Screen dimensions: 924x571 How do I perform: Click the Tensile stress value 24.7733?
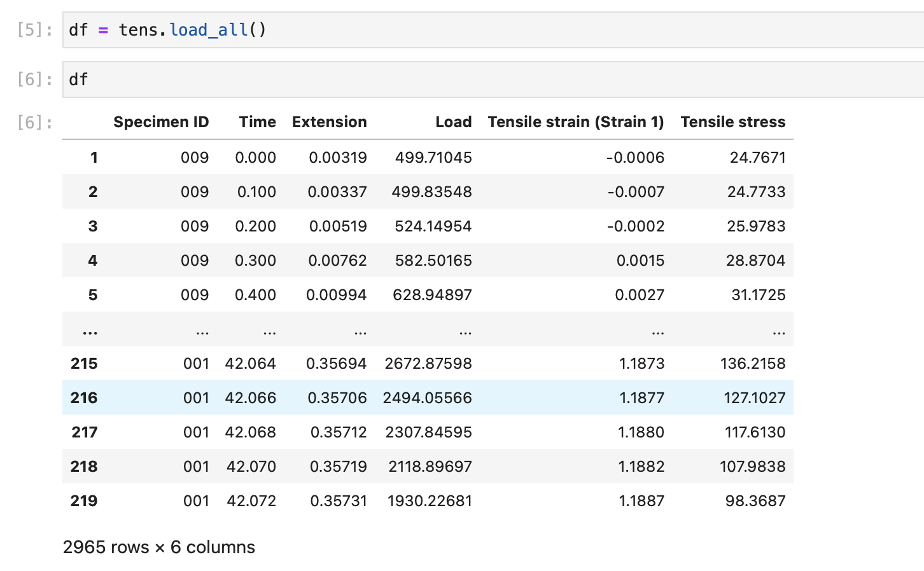[x=756, y=192]
